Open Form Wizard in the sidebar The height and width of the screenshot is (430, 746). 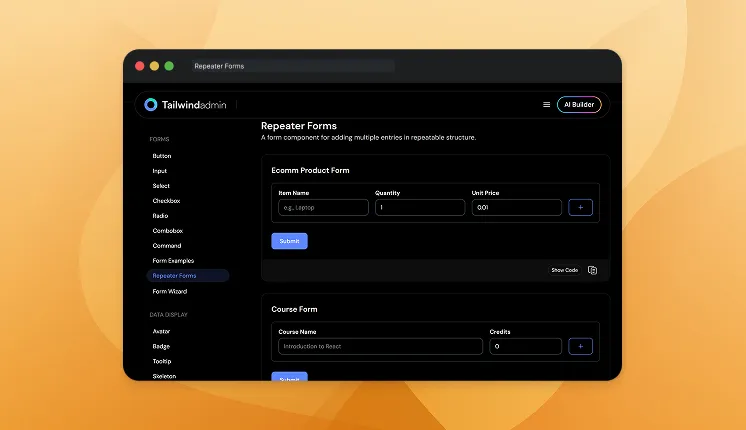pos(169,292)
